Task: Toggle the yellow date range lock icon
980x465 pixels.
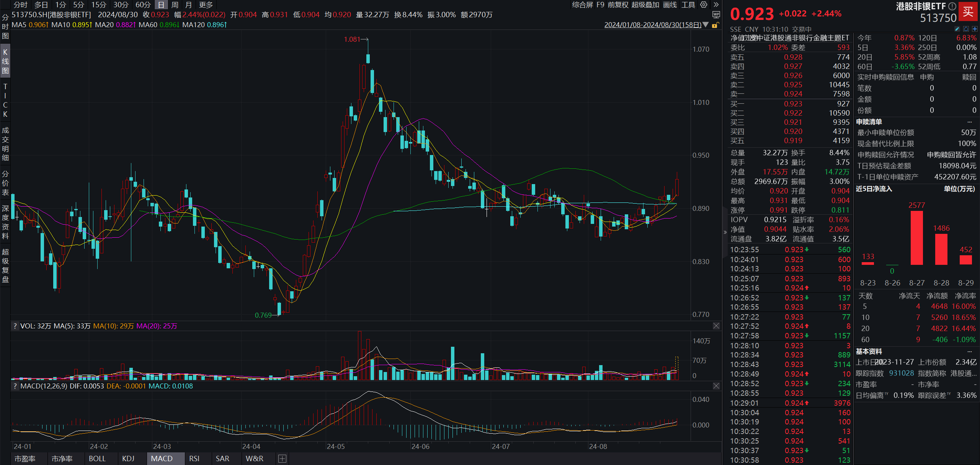Action: point(715,25)
